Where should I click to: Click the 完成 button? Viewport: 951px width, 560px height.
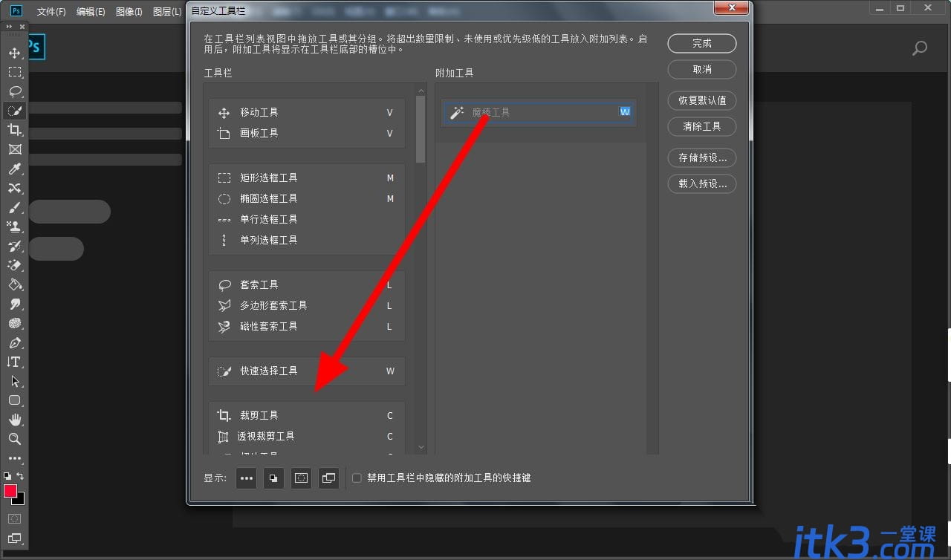(702, 44)
